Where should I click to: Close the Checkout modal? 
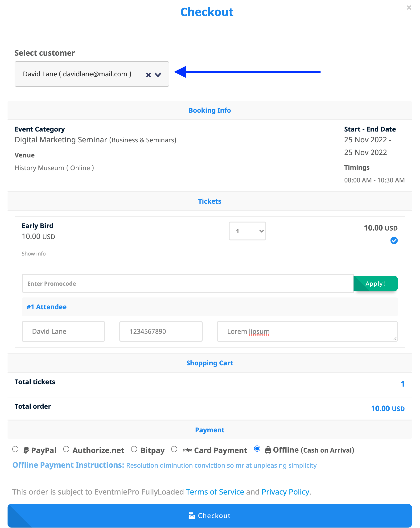pos(409,8)
